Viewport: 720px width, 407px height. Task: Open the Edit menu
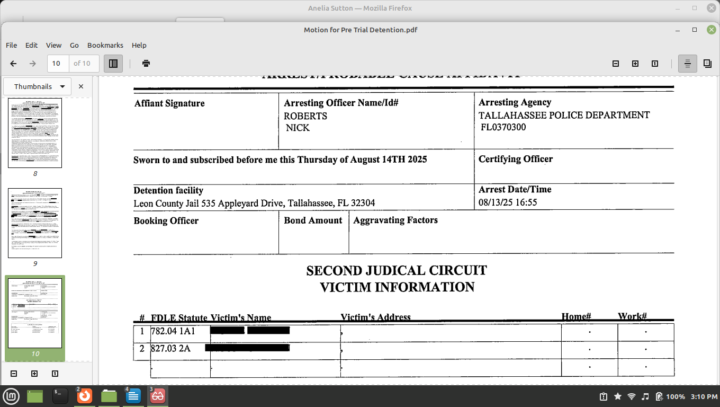(31, 45)
